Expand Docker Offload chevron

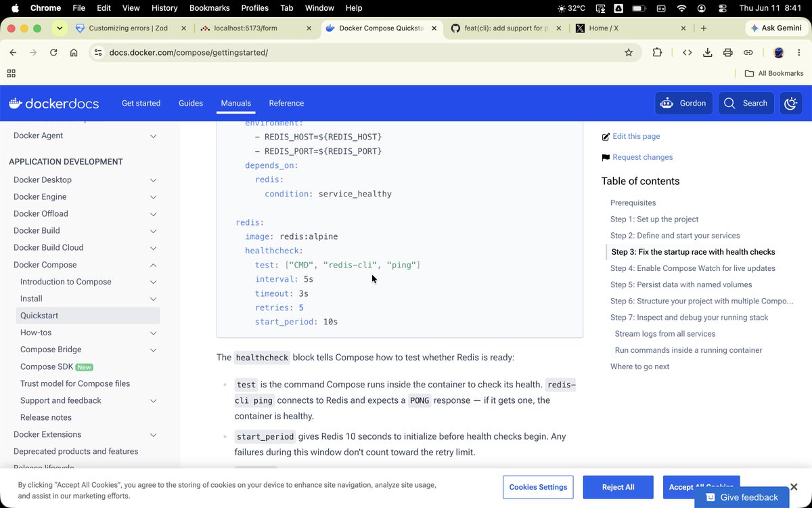point(153,214)
